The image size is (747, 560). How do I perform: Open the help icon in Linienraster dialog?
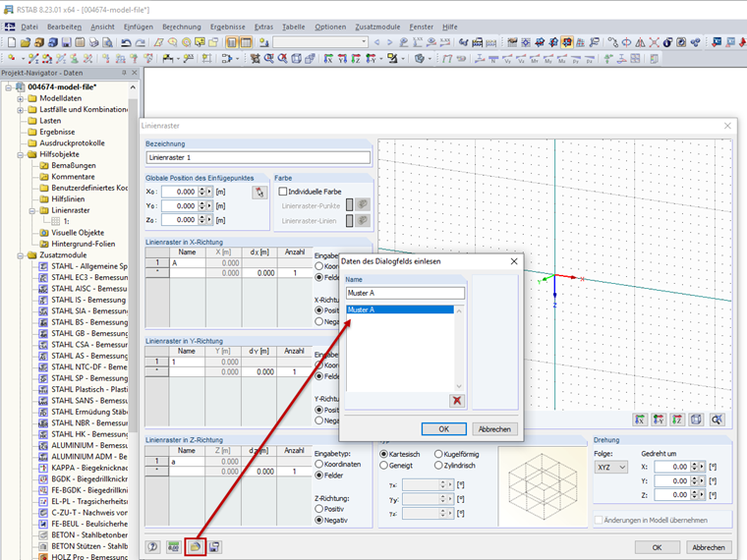click(x=153, y=546)
